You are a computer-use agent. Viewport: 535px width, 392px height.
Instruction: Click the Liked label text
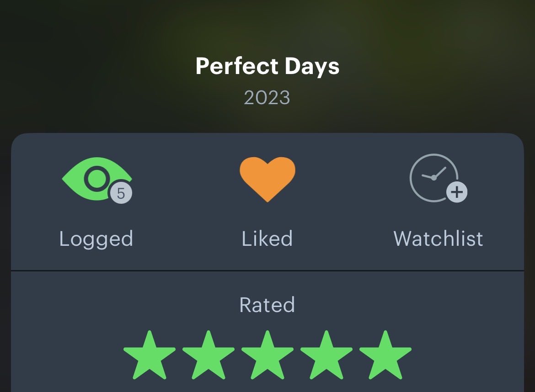pos(267,238)
